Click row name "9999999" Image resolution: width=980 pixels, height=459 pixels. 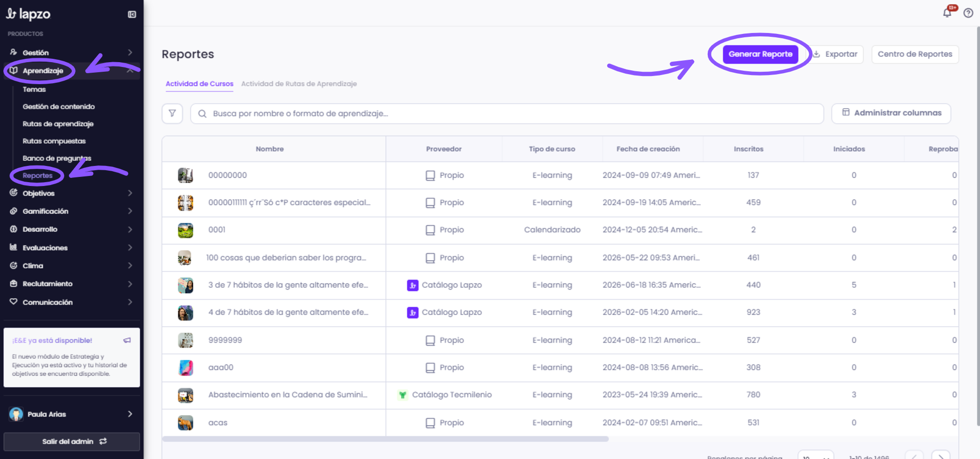click(x=225, y=340)
